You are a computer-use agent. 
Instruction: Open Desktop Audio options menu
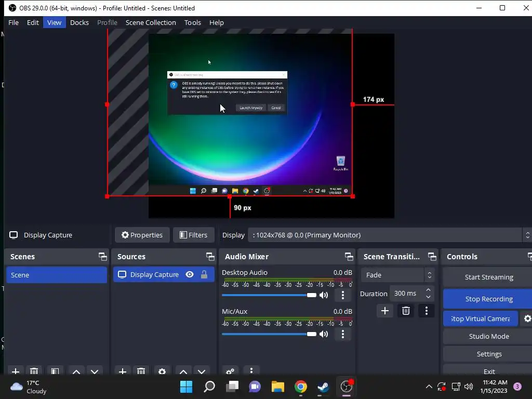pos(343,295)
